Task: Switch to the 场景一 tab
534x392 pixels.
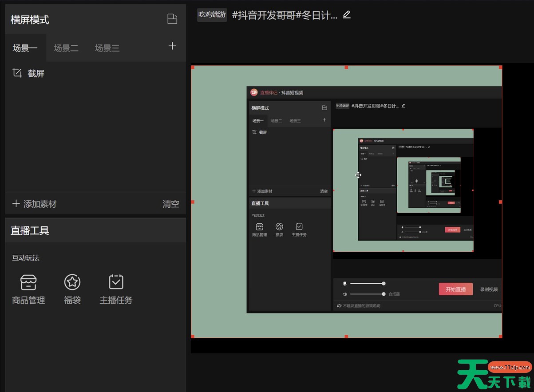Action: coord(25,48)
